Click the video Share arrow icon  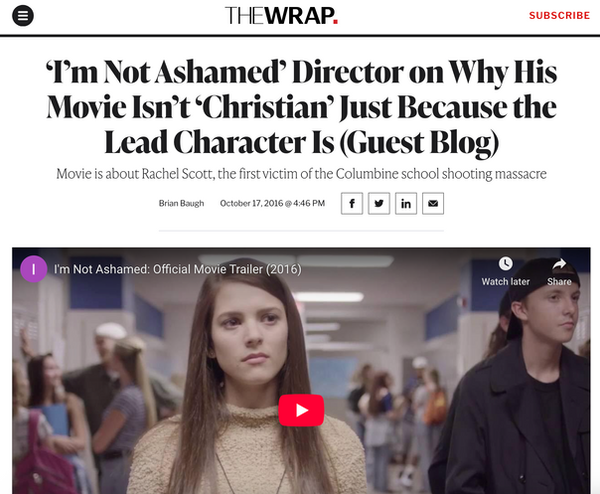tap(559, 264)
